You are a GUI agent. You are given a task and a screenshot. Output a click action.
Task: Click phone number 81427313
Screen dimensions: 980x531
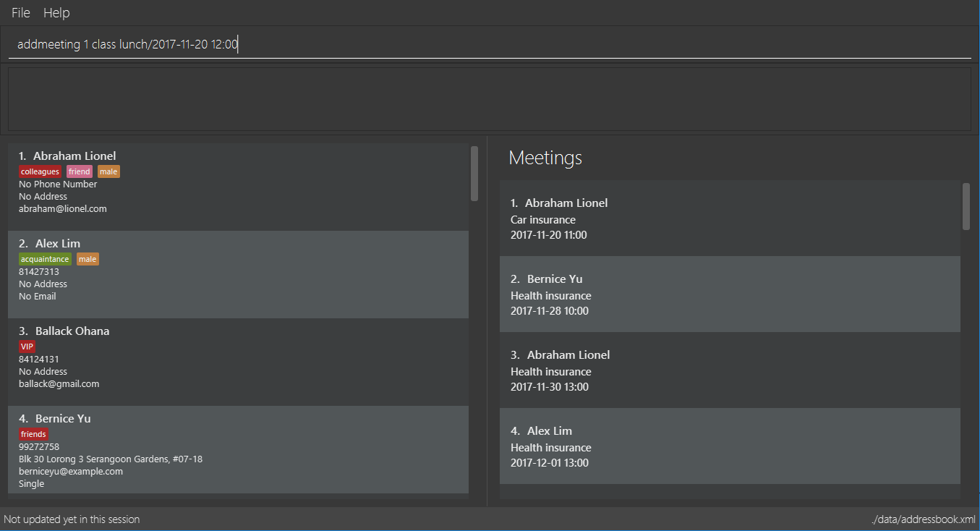pos(39,272)
